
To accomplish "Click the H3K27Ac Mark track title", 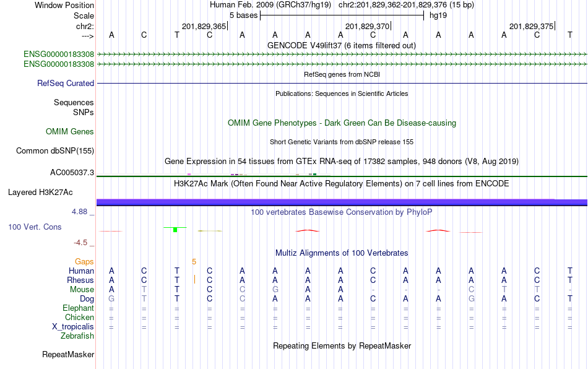I will point(342,184).
